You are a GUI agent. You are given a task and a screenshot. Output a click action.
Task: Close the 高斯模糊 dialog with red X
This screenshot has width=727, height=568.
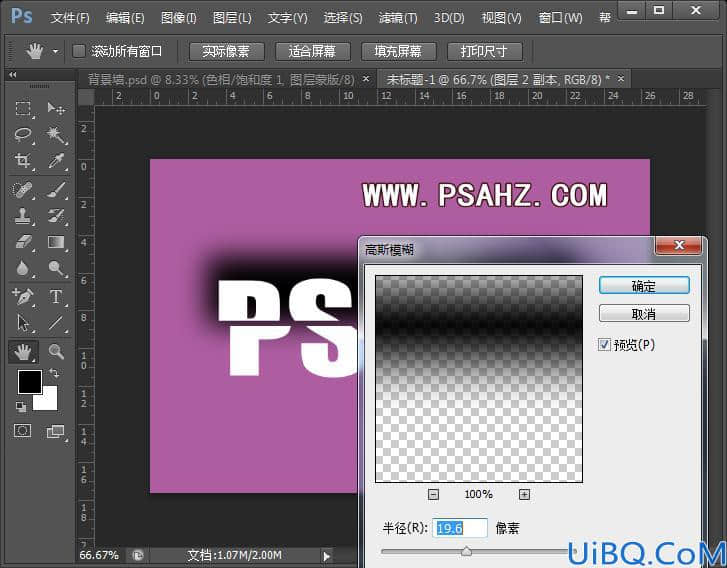click(x=678, y=245)
